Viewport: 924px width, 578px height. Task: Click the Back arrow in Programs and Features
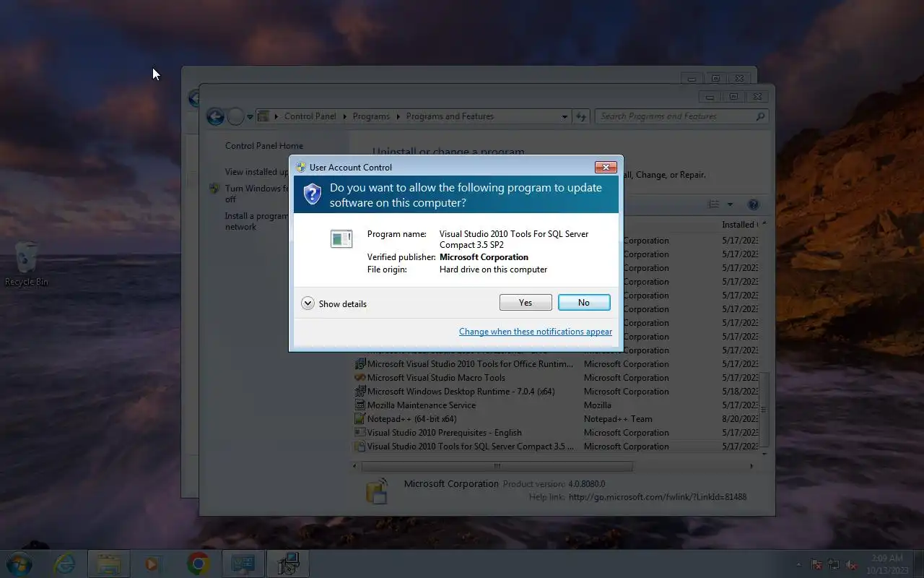click(x=215, y=116)
